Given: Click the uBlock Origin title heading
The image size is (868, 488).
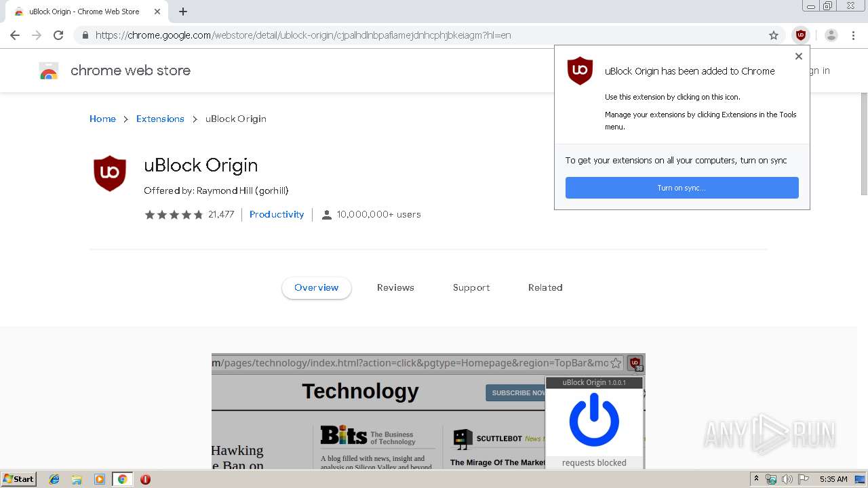Looking at the screenshot, I should click(x=201, y=165).
